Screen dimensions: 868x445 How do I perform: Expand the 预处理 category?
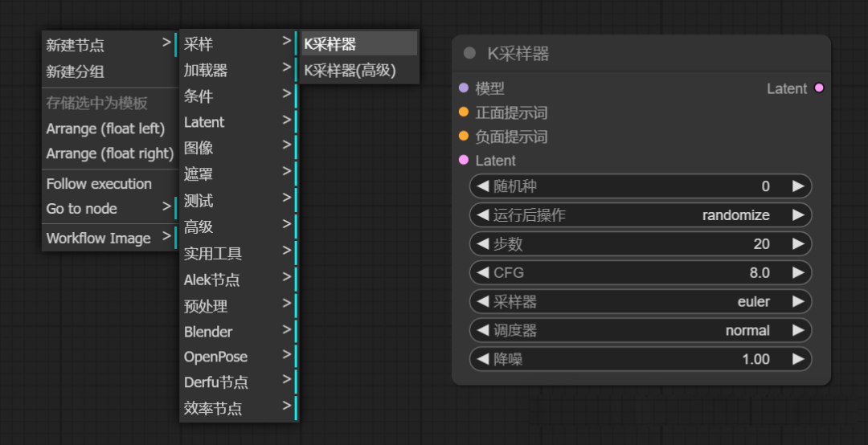click(240, 306)
